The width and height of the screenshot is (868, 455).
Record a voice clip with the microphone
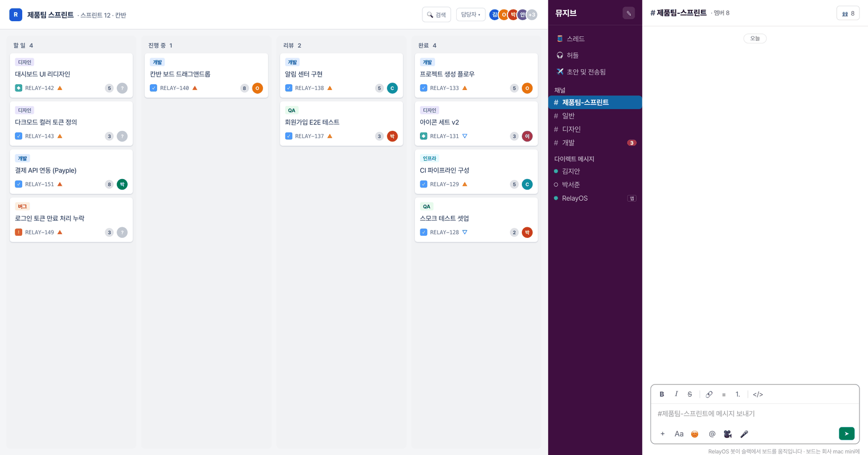point(744,434)
